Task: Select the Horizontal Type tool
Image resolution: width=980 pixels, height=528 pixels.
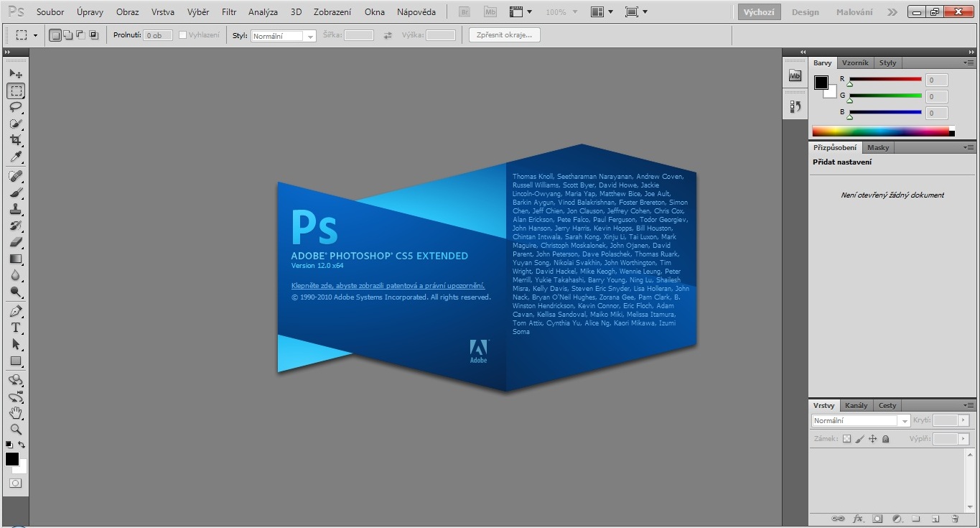Action: coord(15,328)
